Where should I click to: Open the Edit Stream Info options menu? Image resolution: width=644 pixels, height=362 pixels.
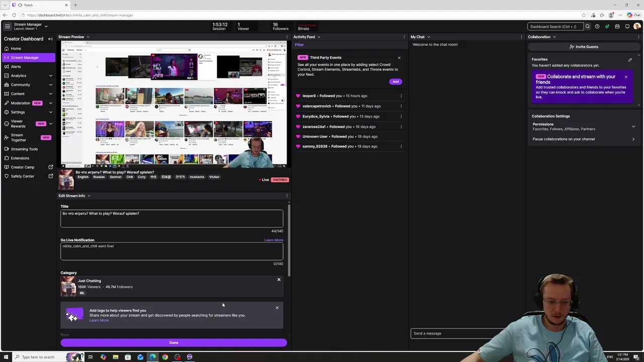287,196
